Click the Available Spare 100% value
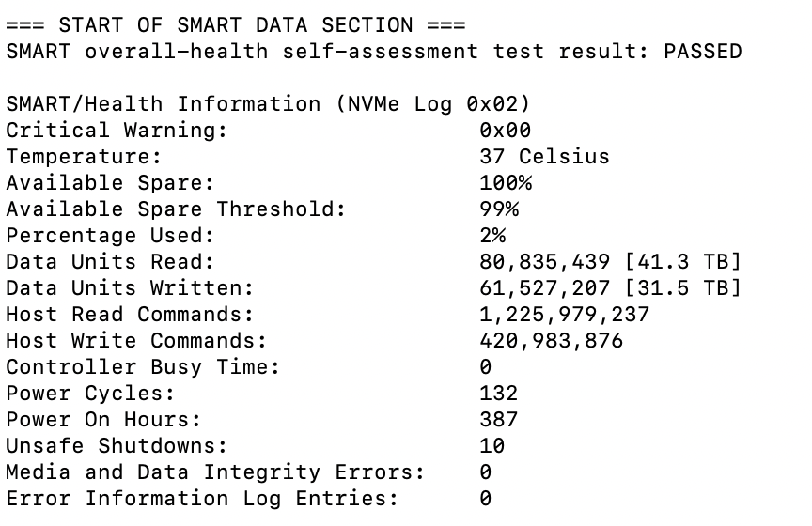812x526 pixels. coord(506,183)
